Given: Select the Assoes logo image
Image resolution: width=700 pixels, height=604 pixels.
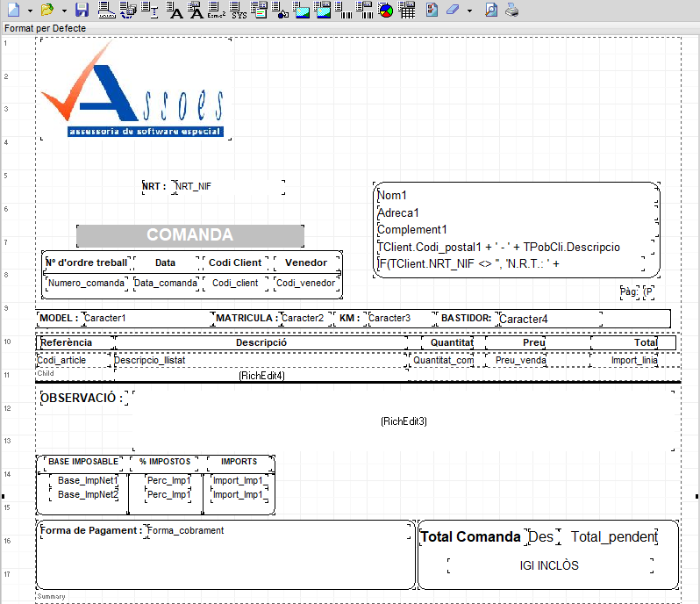Looking at the screenshot, I should point(136,90).
